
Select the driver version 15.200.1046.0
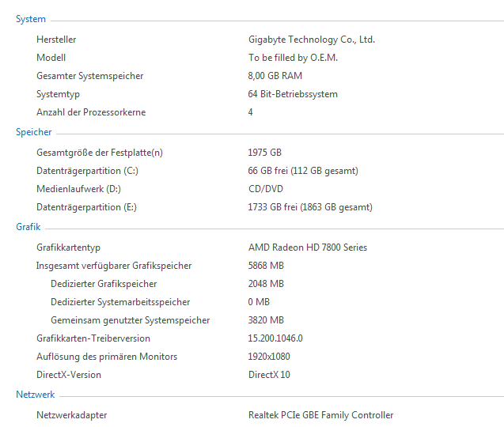pos(275,338)
